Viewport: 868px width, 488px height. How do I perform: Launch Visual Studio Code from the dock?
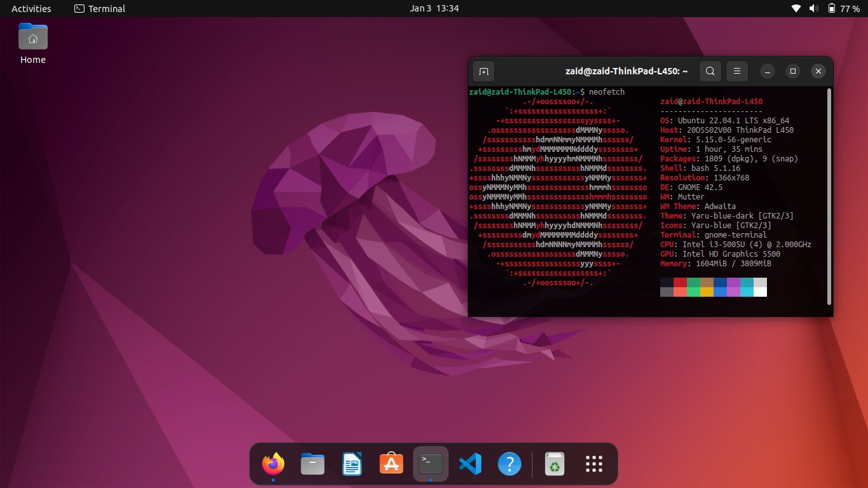(x=470, y=464)
